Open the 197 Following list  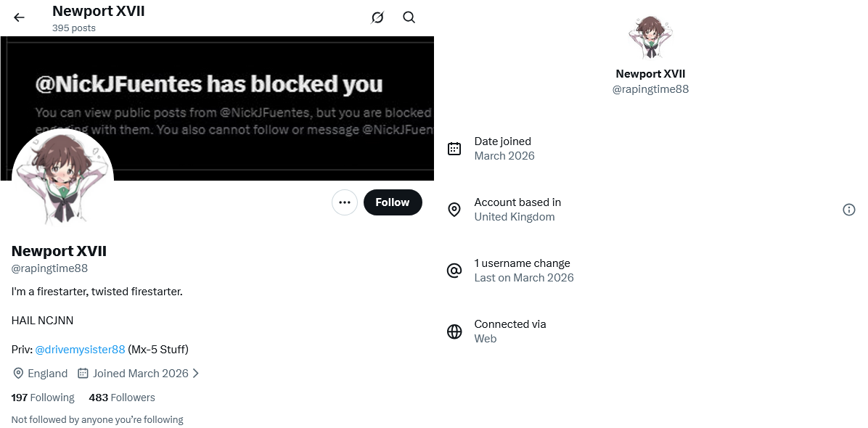pyautogui.click(x=43, y=398)
